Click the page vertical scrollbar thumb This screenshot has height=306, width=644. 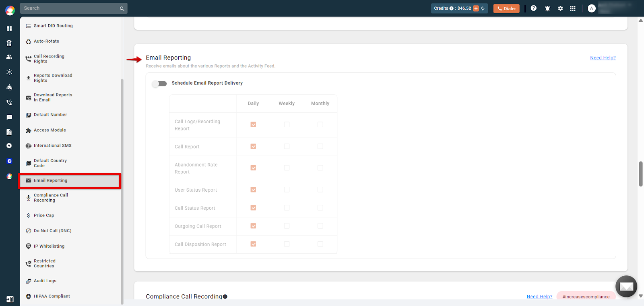click(x=641, y=174)
